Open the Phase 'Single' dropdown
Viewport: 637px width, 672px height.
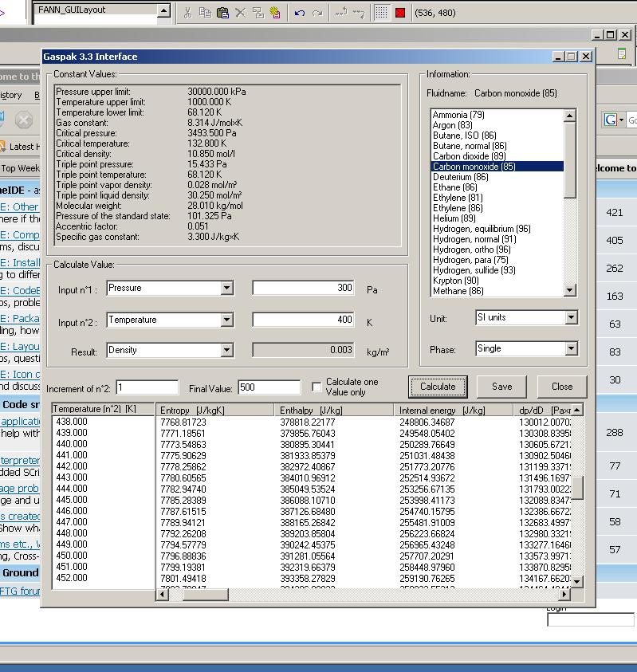(571, 348)
